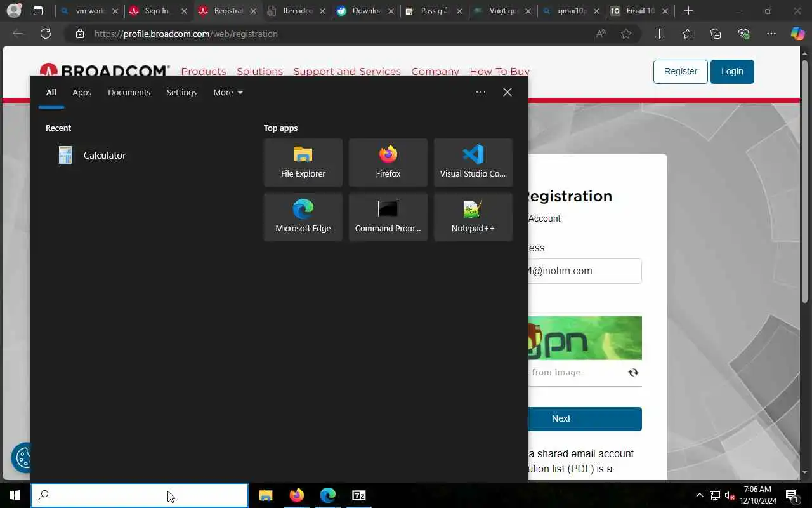Refresh the captcha image
The height and width of the screenshot is (508, 812).
point(633,373)
